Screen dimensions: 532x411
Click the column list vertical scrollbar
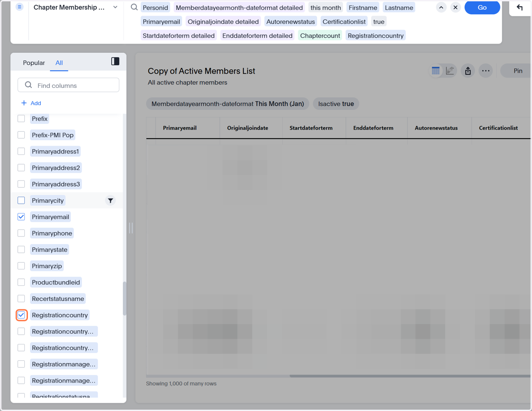125,298
